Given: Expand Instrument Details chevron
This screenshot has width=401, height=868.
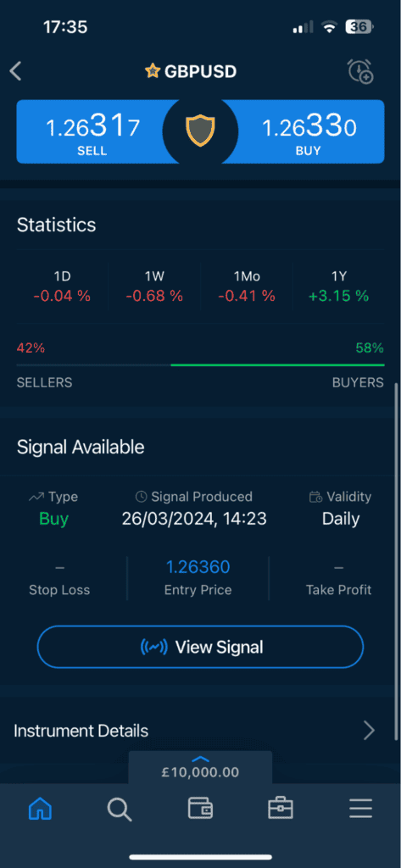Looking at the screenshot, I should click(369, 731).
